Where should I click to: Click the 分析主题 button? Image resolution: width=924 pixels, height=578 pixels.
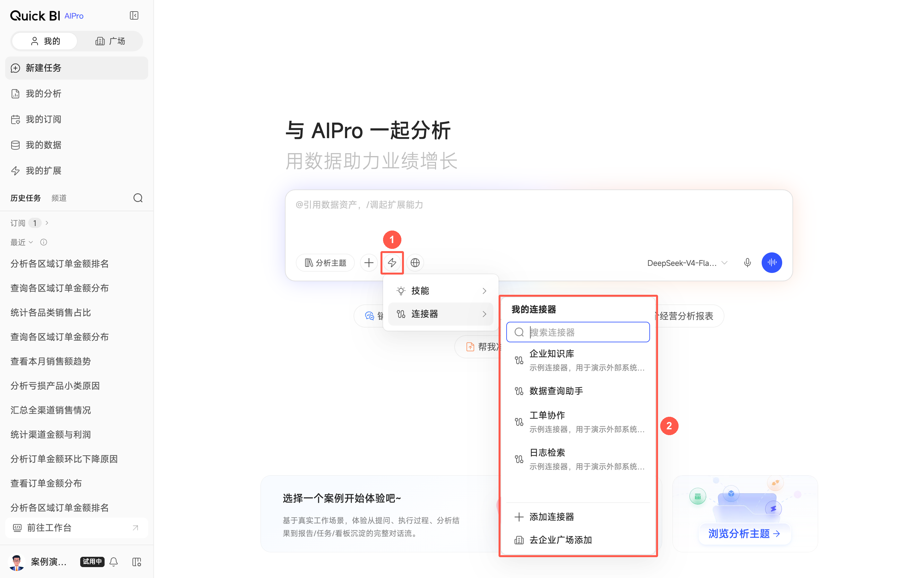coord(325,263)
